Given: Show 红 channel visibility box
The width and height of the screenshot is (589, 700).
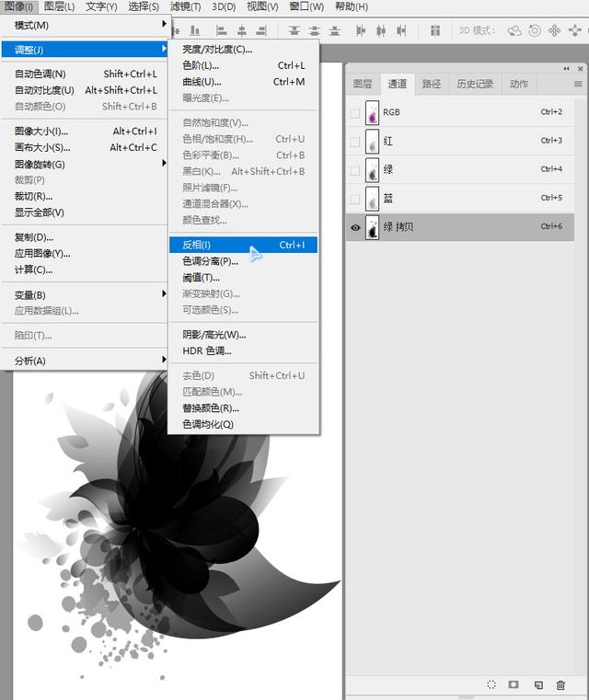Looking at the screenshot, I should tap(355, 142).
